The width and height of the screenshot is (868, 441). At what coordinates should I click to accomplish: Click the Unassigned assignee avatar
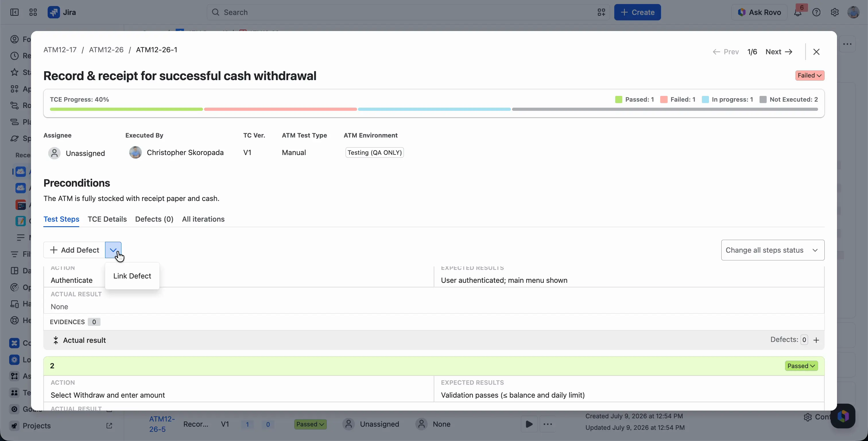click(54, 153)
